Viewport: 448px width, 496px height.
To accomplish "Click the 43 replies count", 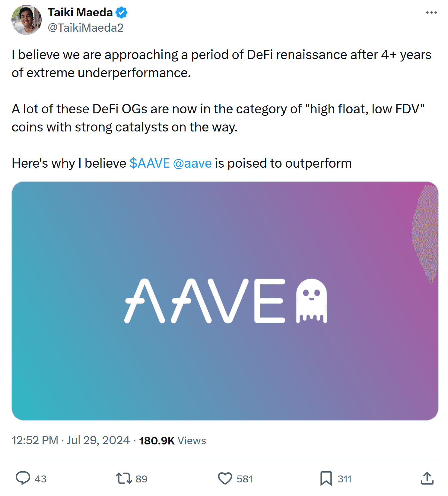I will pyautogui.click(x=40, y=479).
